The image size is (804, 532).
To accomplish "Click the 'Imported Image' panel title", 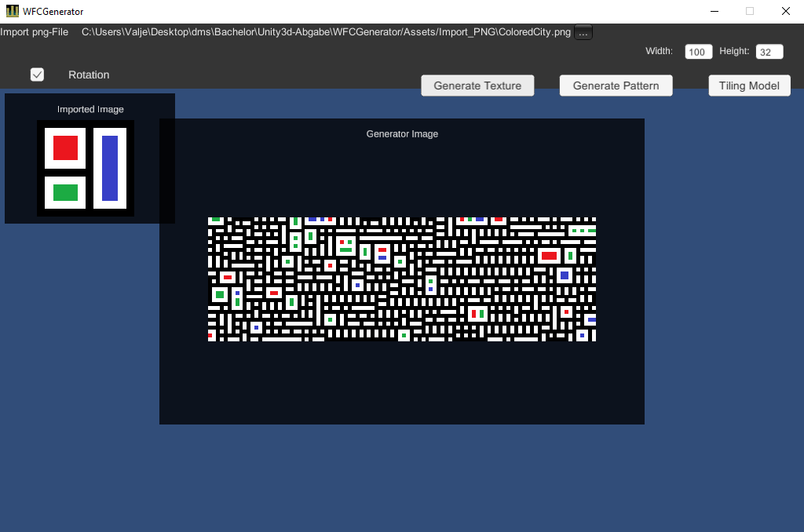I will coord(90,109).
